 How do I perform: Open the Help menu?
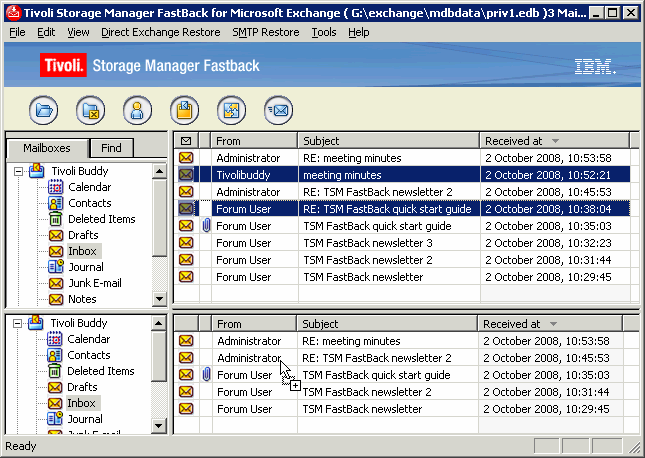358,32
